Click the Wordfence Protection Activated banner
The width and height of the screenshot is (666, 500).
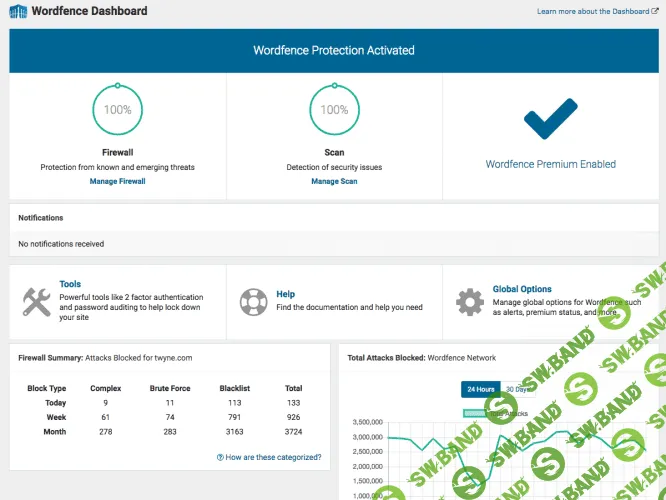tap(333, 50)
